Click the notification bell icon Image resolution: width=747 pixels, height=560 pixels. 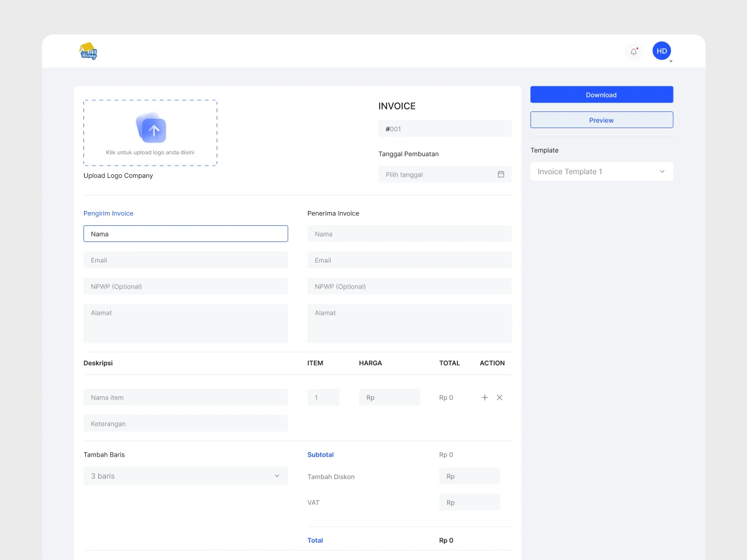633,52
